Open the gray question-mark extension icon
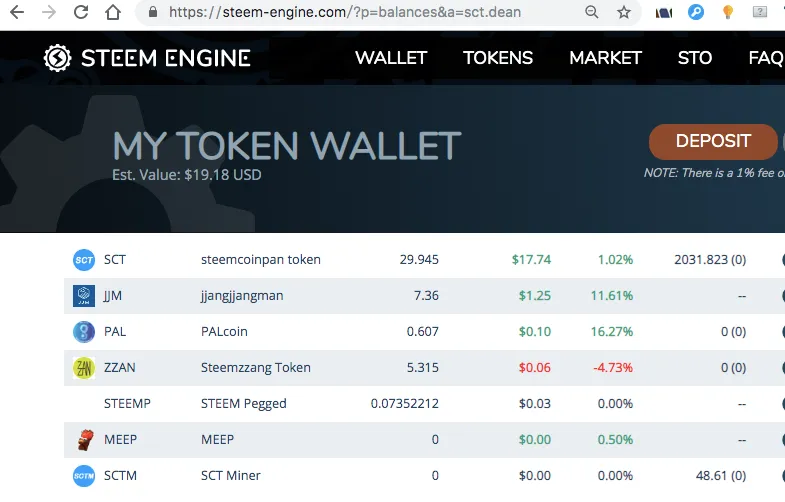Screen dimensions: 785x502 pyautogui.click(x=759, y=12)
